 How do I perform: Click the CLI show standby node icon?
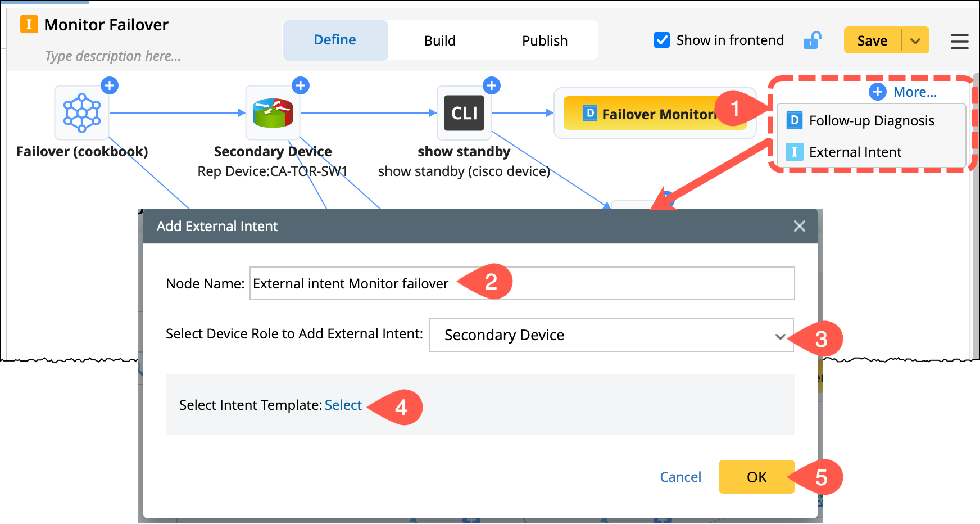point(464,112)
